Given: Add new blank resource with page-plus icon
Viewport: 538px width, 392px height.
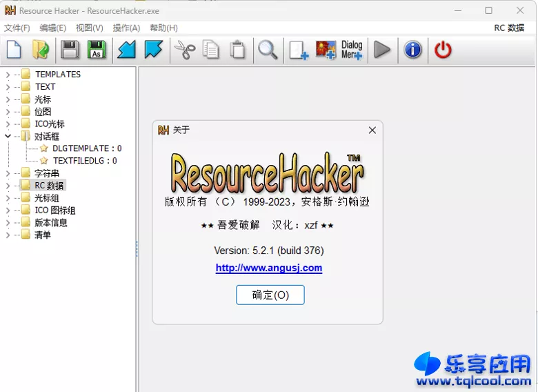Looking at the screenshot, I should [x=299, y=50].
